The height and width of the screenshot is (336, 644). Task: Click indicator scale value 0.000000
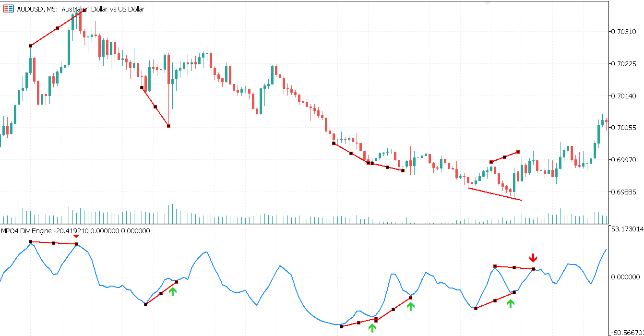click(625, 277)
